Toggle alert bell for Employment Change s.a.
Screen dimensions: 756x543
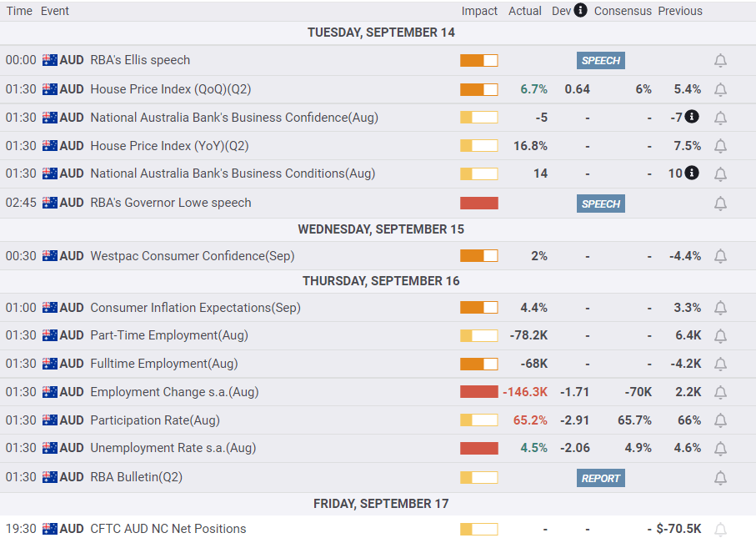pos(720,392)
